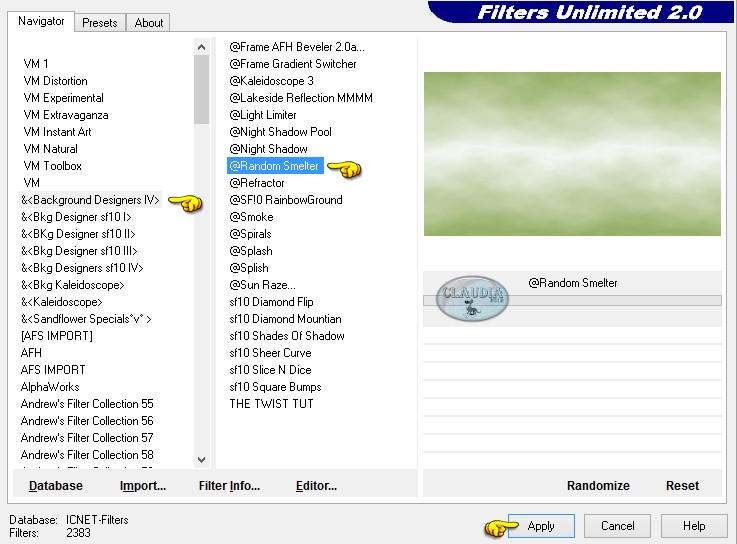This screenshot has height=544, width=737.
Task: Choose @Splish filter
Action: [x=249, y=268]
